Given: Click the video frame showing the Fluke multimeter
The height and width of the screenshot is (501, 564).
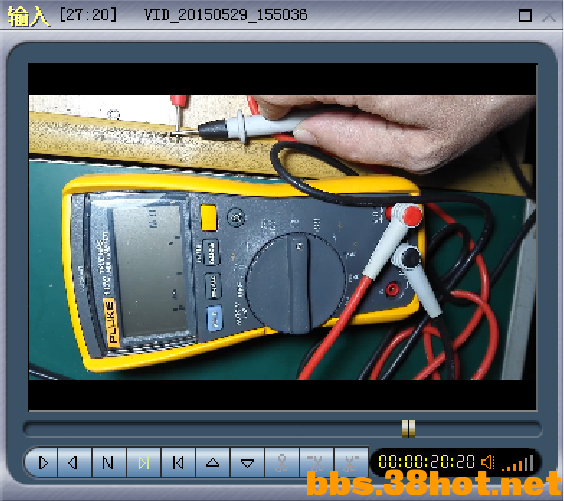Looking at the screenshot, I should point(282,237).
